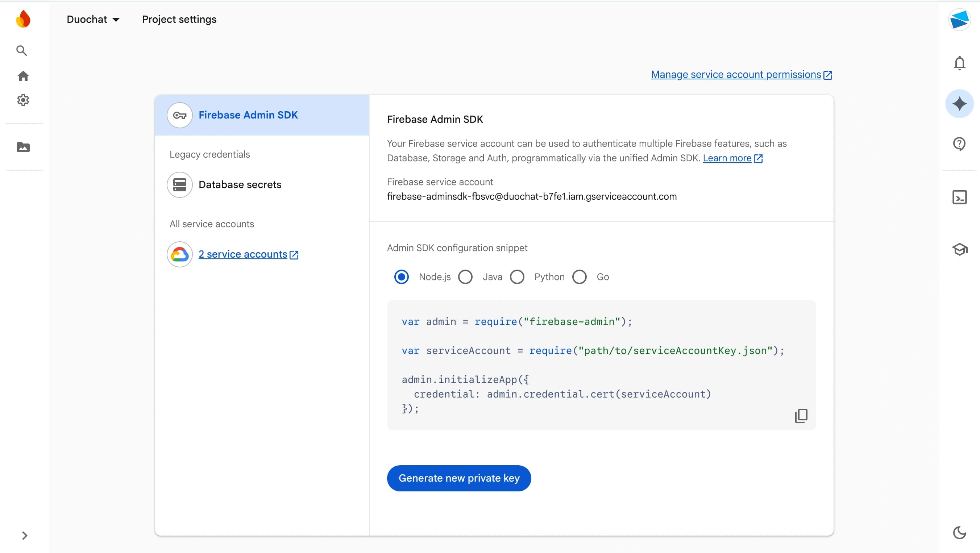This screenshot has width=980, height=553.
Task: Expand the left navigation with chevron
Action: coord(24,536)
